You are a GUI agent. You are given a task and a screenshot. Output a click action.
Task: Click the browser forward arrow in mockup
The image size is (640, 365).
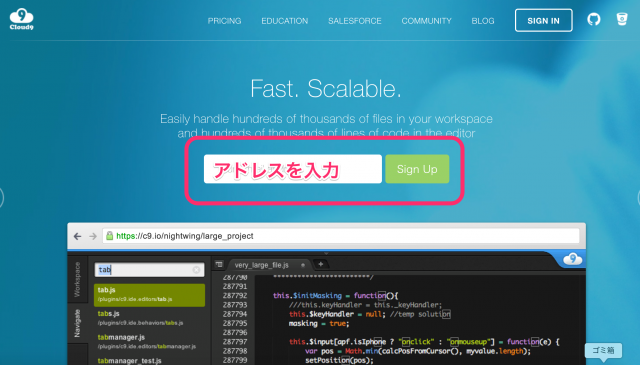pos(93,236)
